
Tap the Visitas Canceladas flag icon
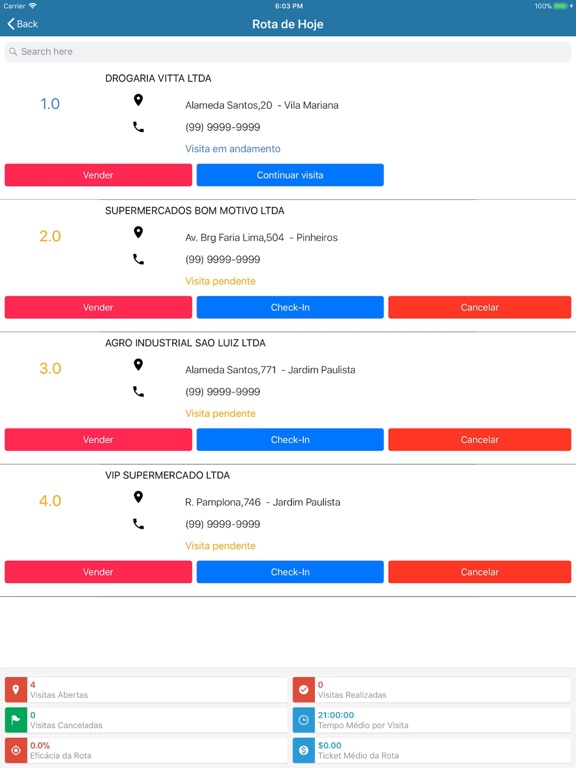tap(16, 720)
